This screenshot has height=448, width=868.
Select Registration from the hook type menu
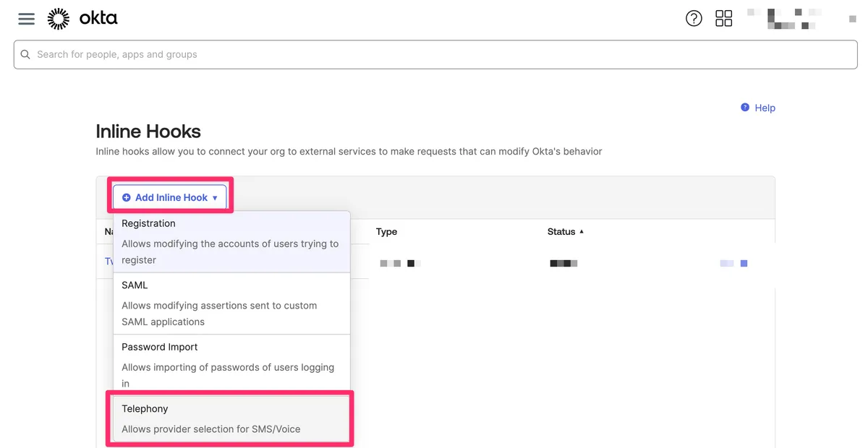click(x=231, y=241)
